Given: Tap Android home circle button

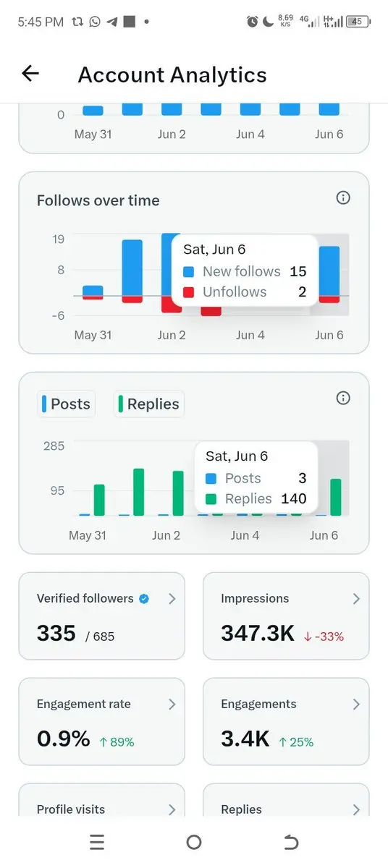Looking at the screenshot, I should click(193, 842).
